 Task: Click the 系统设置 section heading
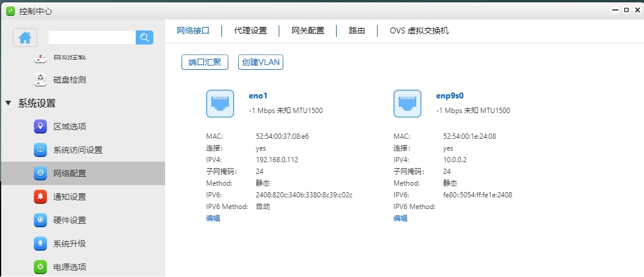coord(36,103)
